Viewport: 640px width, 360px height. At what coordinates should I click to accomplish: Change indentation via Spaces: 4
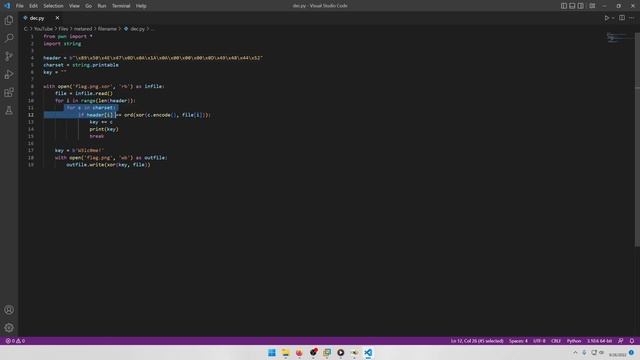pos(518,341)
